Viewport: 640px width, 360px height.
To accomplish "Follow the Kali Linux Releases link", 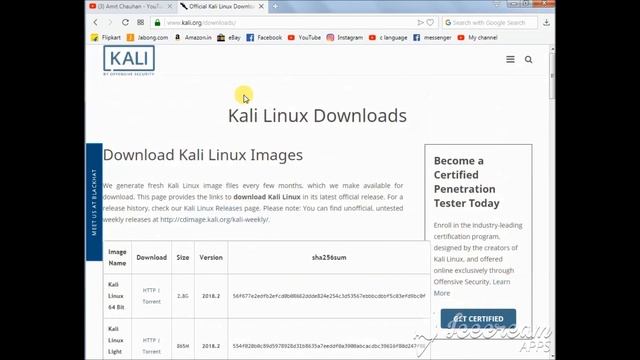I will pos(213,208).
